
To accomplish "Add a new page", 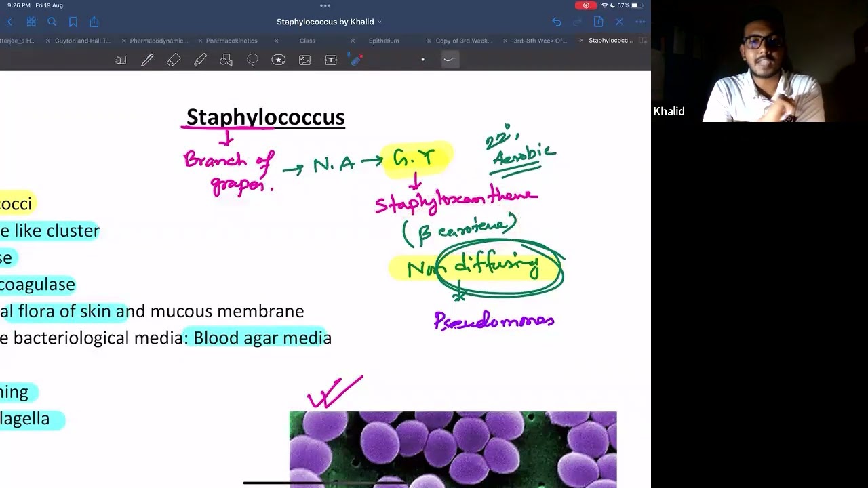I will pos(598,22).
